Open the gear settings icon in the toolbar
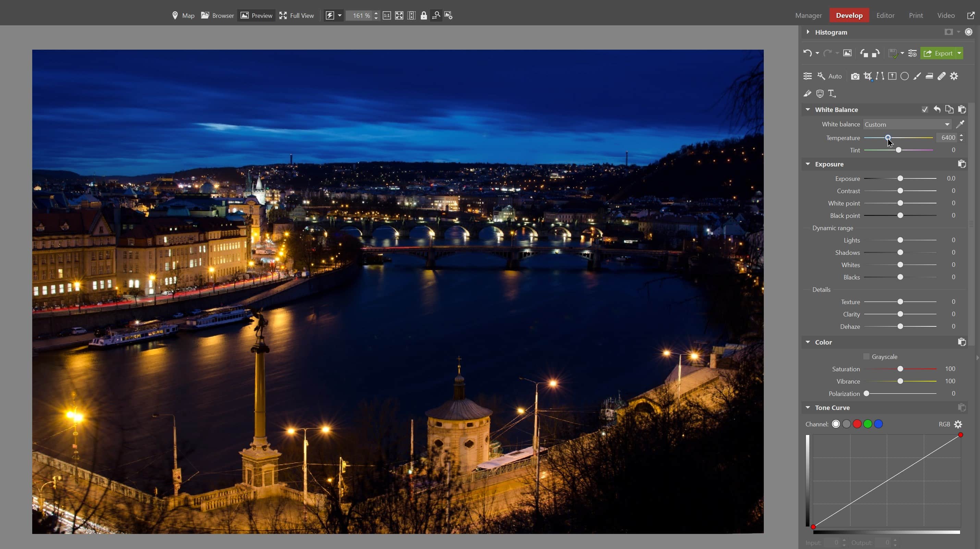This screenshot has height=549, width=980. pos(954,76)
